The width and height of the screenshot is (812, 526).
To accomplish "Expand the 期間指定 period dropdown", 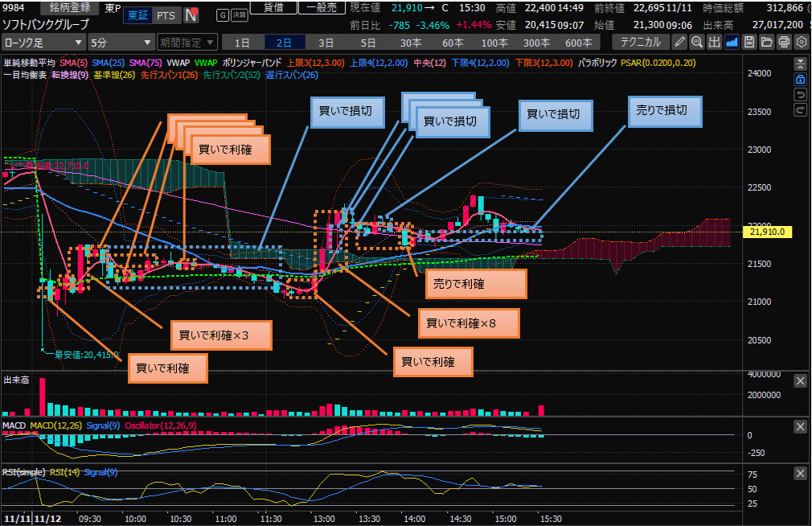I will coord(187,42).
